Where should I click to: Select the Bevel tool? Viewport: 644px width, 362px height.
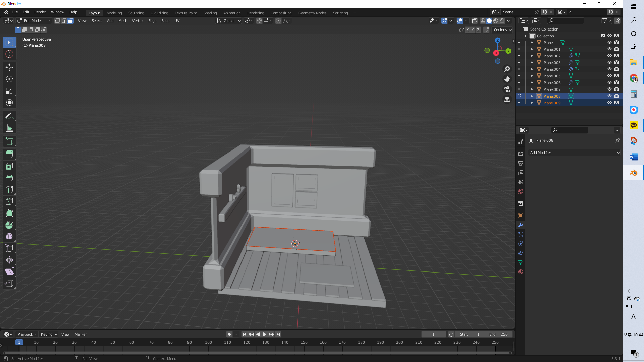9,178
